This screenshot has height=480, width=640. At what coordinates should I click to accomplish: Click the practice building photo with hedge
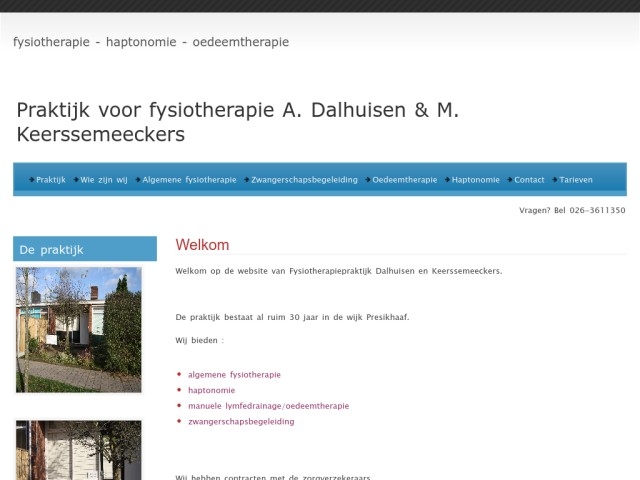78,329
